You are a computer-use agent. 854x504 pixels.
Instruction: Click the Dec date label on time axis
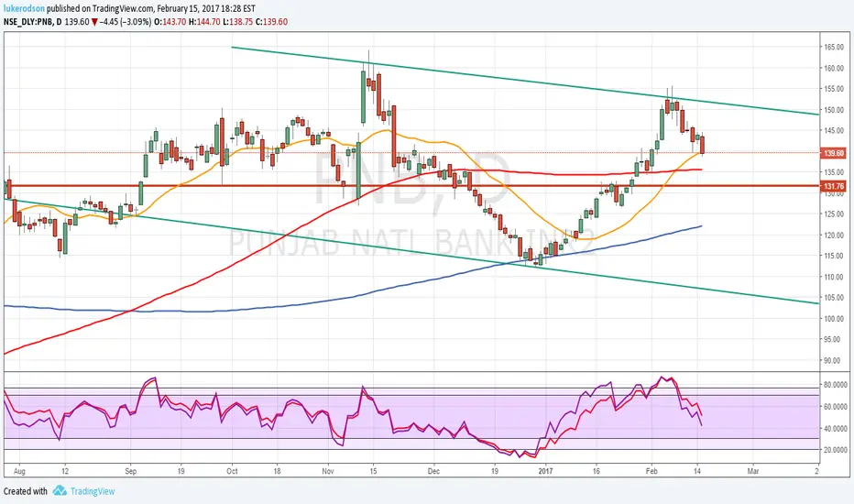click(433, 471)
